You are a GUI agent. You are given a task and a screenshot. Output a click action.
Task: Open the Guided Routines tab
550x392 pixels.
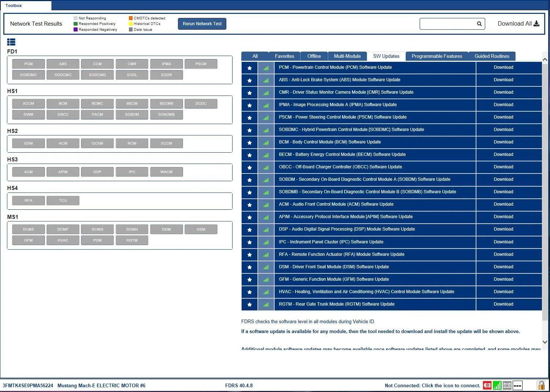click(x=492, y=56)
